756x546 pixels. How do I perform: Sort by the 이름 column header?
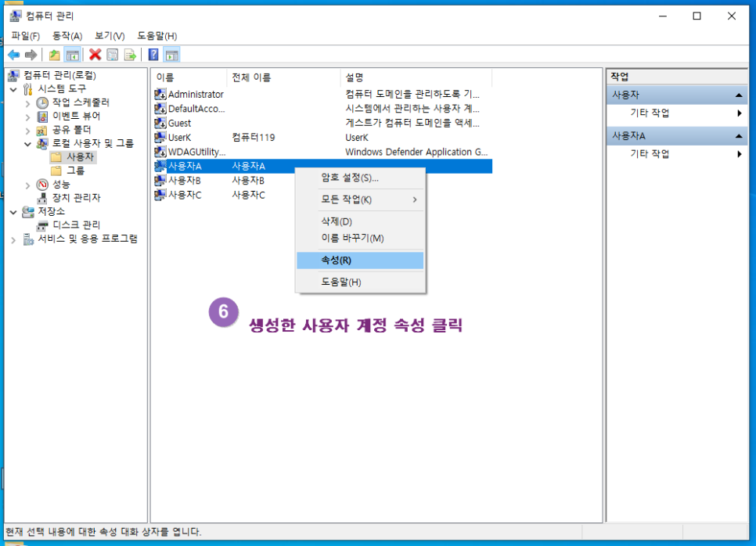coord(189,77)
